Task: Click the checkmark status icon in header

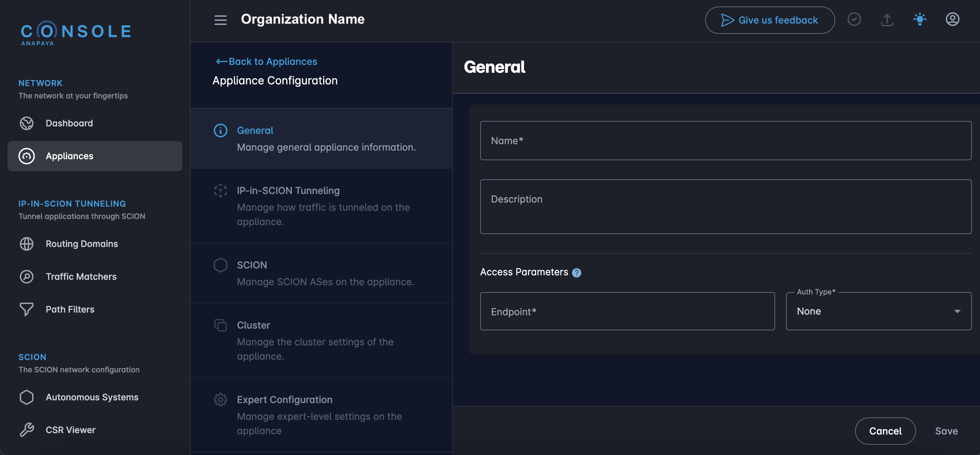Action: click(854, 19)
